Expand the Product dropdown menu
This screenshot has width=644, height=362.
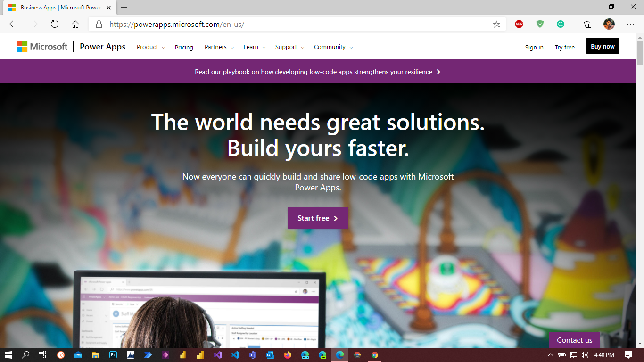(151, 47)
